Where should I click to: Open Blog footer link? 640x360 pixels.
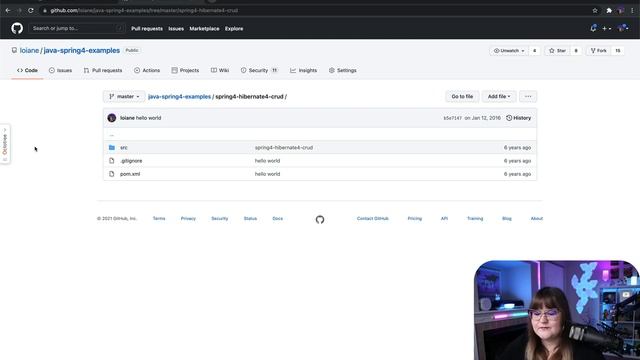click(x=507, y=218)
